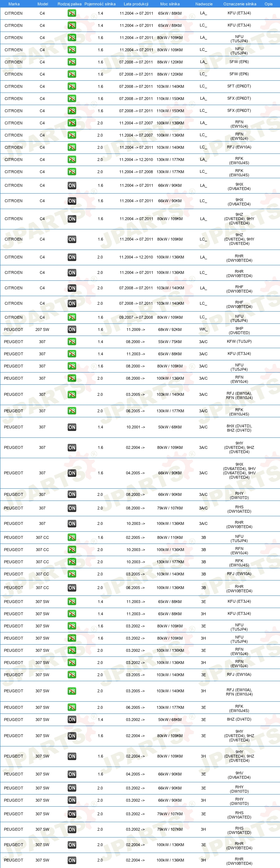280x868 pixels.
Task: Select the KFW (TU3JP) engine code cell
Action: point(239,342)
